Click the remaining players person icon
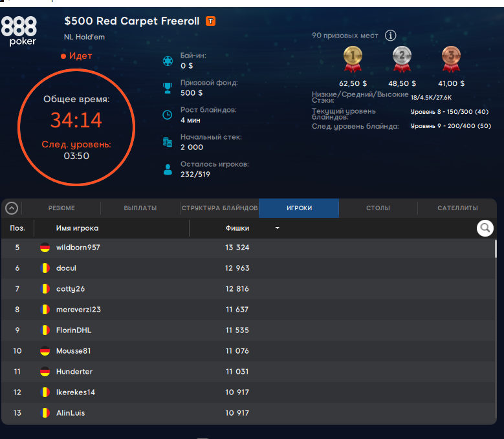Image resolution: width=504 pixels, height=439 pixels. pos(168,169)
